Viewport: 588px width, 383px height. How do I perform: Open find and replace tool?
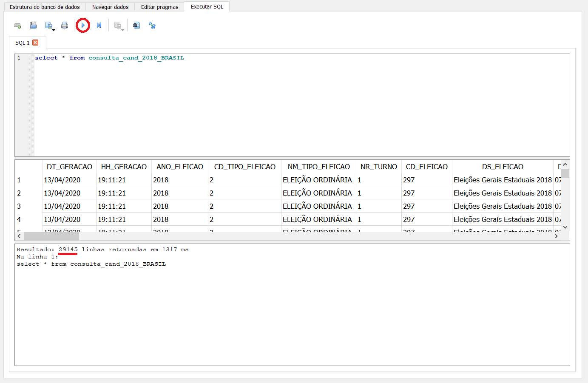coord(152,26)
